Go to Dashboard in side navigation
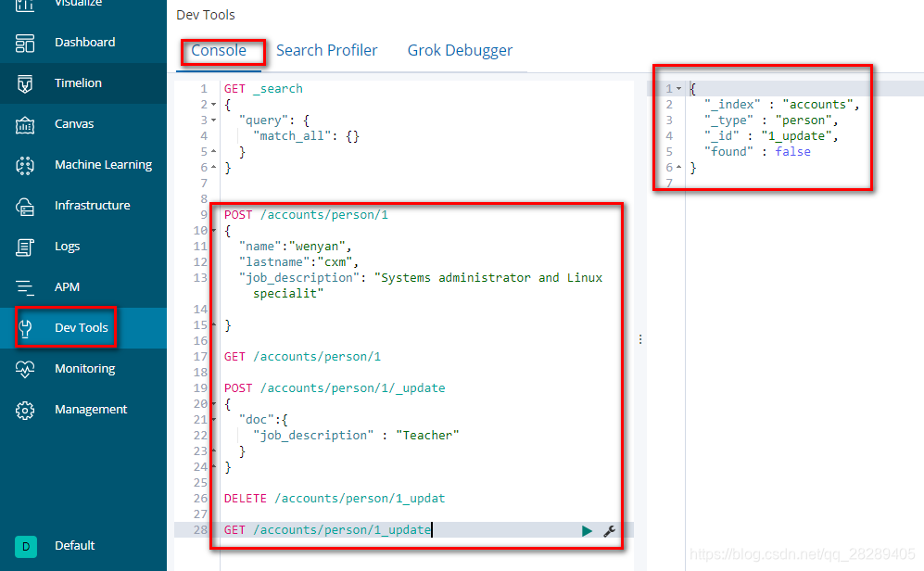 (85, 43)
